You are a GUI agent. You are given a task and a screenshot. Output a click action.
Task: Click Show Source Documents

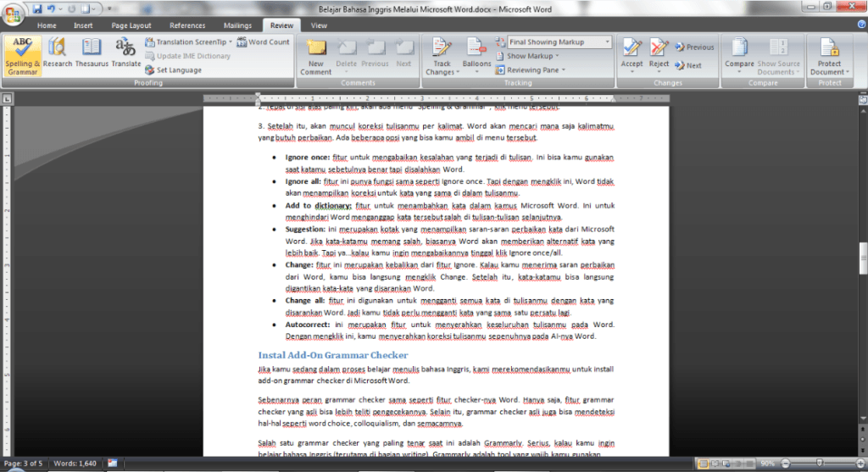778,57
